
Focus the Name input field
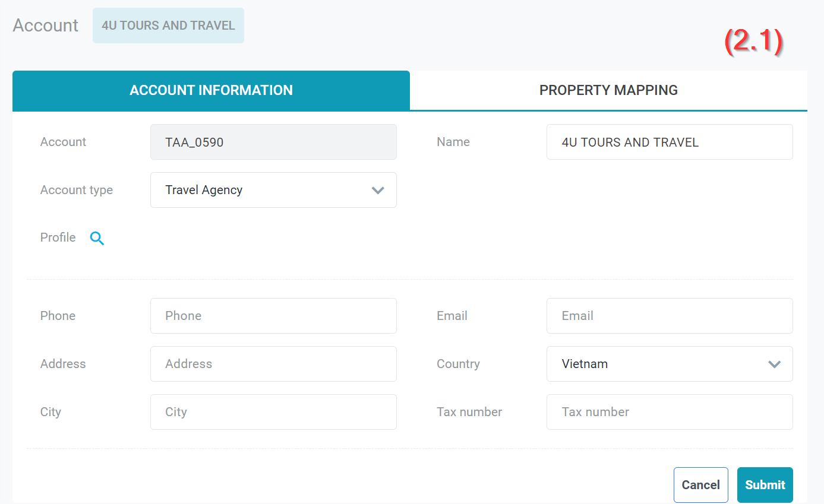669,142
